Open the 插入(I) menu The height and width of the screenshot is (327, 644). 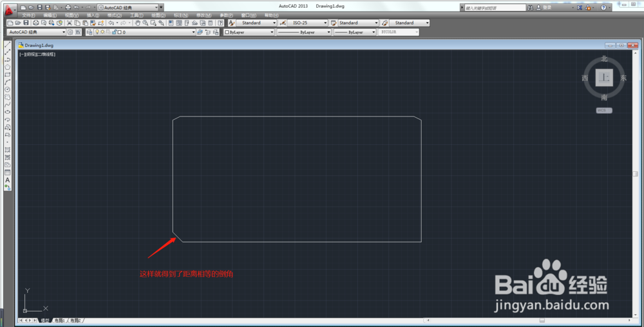click(93, 15)
